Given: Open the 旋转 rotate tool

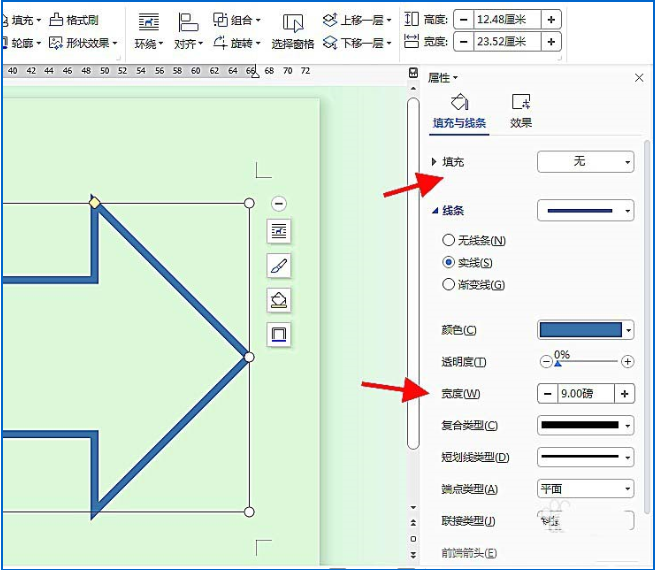Looking at the screenshot, I should (x=236, y=43).
